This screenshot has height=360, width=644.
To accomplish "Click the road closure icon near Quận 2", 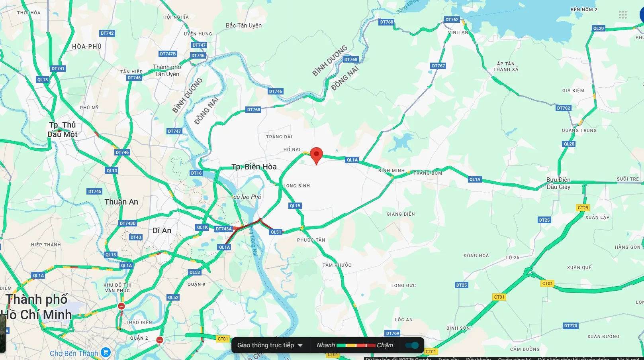I will click(160, 340).
